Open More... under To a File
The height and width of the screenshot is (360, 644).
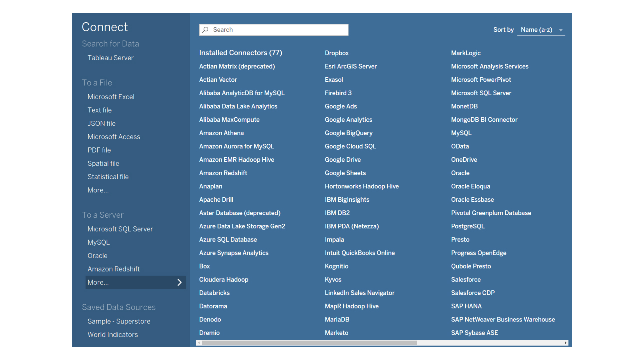[x=98, y=190]
